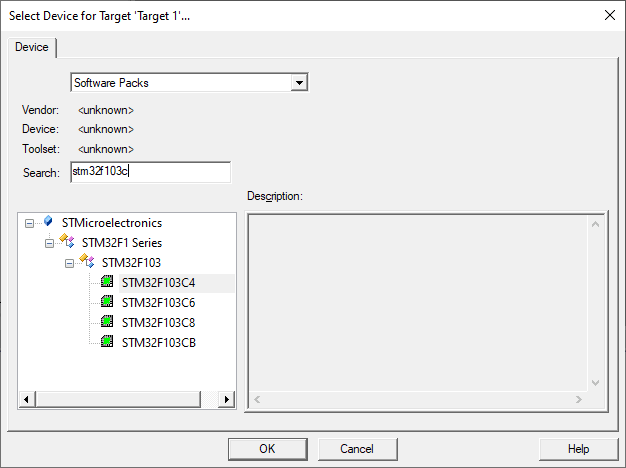Click into the Search input field
The image size is (626, 468).
(x=151, y=172)
